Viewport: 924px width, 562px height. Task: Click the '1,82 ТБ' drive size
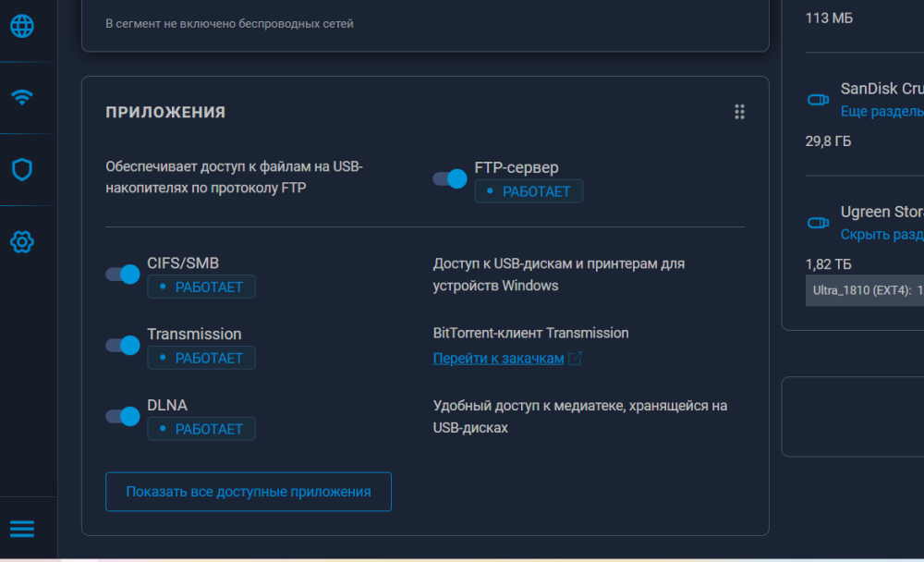coord(828,264)
